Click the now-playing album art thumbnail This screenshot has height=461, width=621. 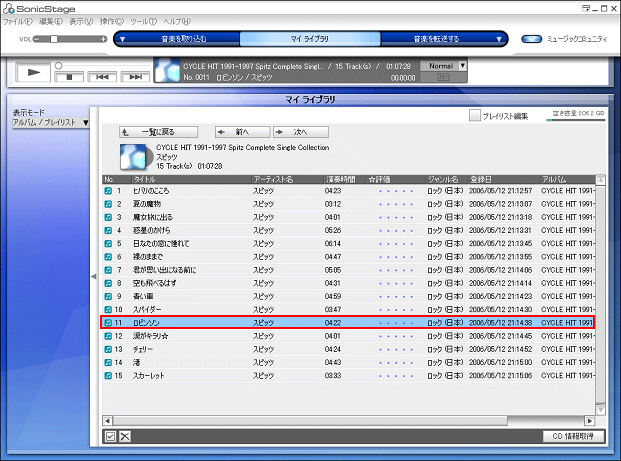167,70
